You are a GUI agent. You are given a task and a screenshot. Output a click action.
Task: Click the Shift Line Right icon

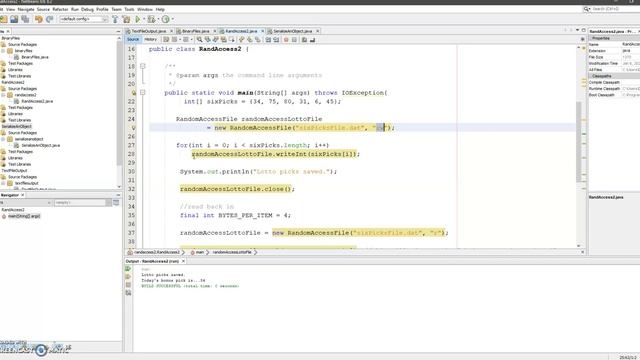[276, 40]
